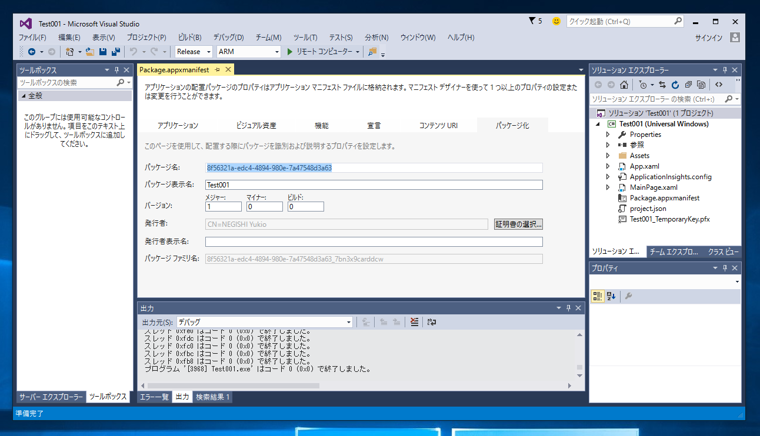Screen dimensions: 760x436
Task: Start debugging with the green play icon
Action: click(x=289, y=51)
